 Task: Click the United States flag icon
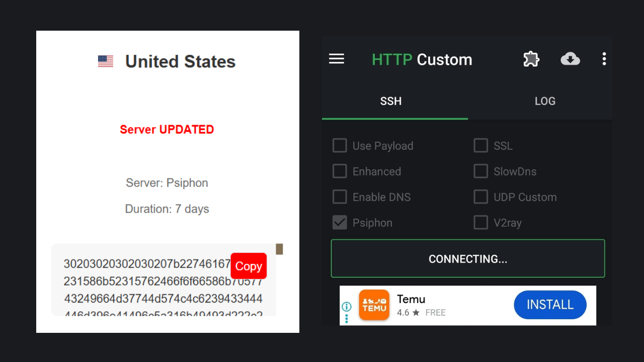click(106, 61)
